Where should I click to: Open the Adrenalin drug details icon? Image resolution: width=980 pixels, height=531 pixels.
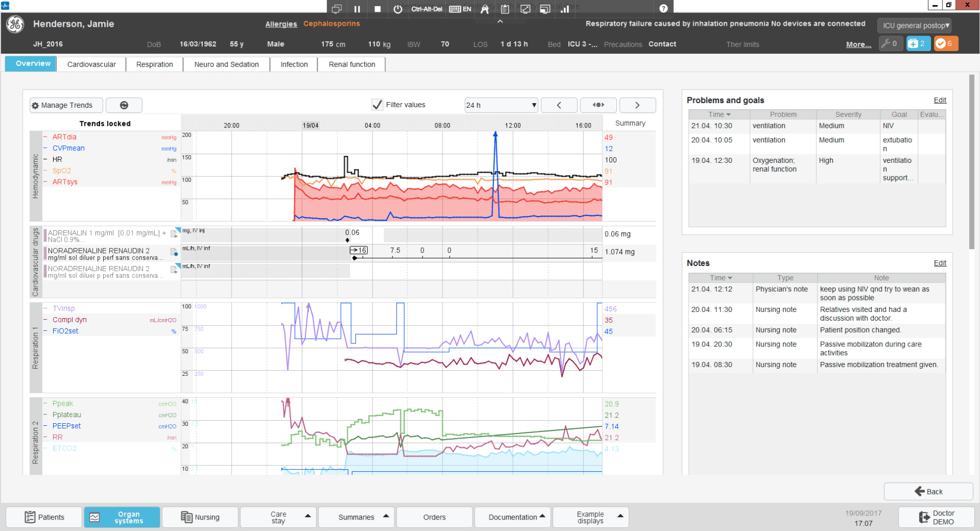(x=174, y=234)
